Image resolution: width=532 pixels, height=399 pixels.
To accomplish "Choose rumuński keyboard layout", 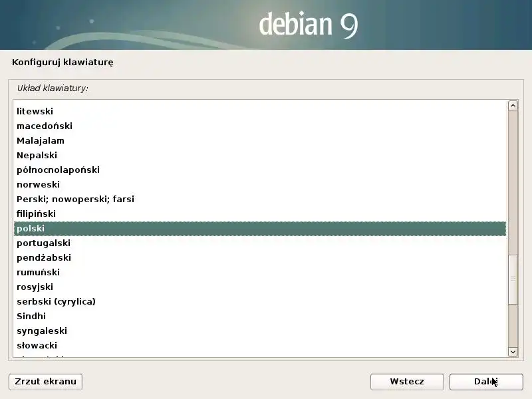I will (260, 272).
